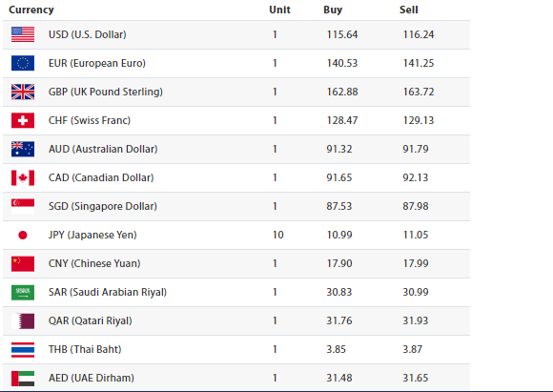Click the Qatari flag icon
Image resolution: width=553 pixels, height=392 pixels.
coord(23,320)
